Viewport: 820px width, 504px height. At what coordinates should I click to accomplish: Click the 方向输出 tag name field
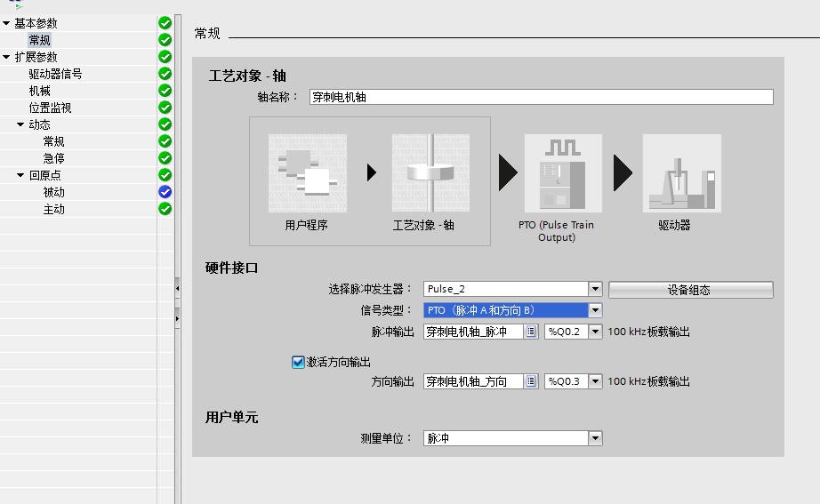pos(473,381)
